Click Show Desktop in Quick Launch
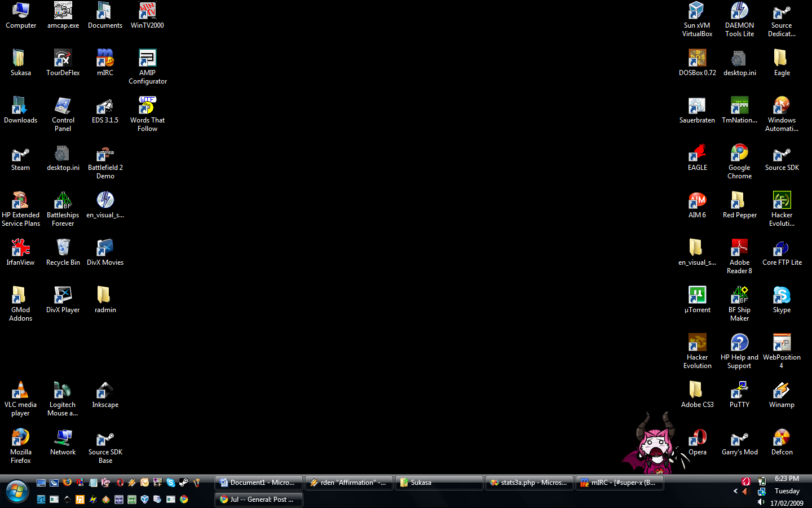The width and height of the screenshot is (812, 508). pos(41,483)
